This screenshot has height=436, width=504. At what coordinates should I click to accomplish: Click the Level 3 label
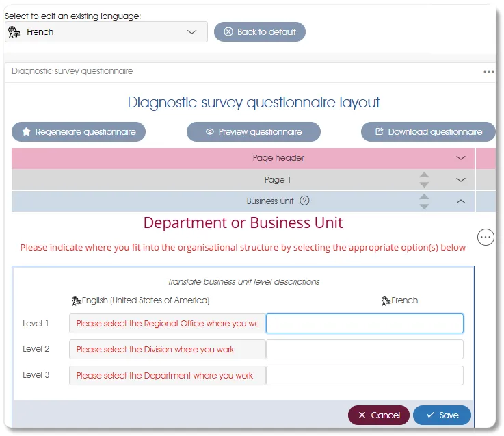(x=36, y=375)
